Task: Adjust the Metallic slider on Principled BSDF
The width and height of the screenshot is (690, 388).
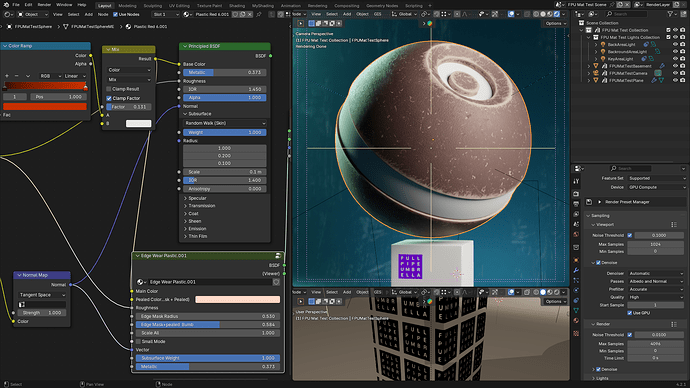Action: point(224,72)
